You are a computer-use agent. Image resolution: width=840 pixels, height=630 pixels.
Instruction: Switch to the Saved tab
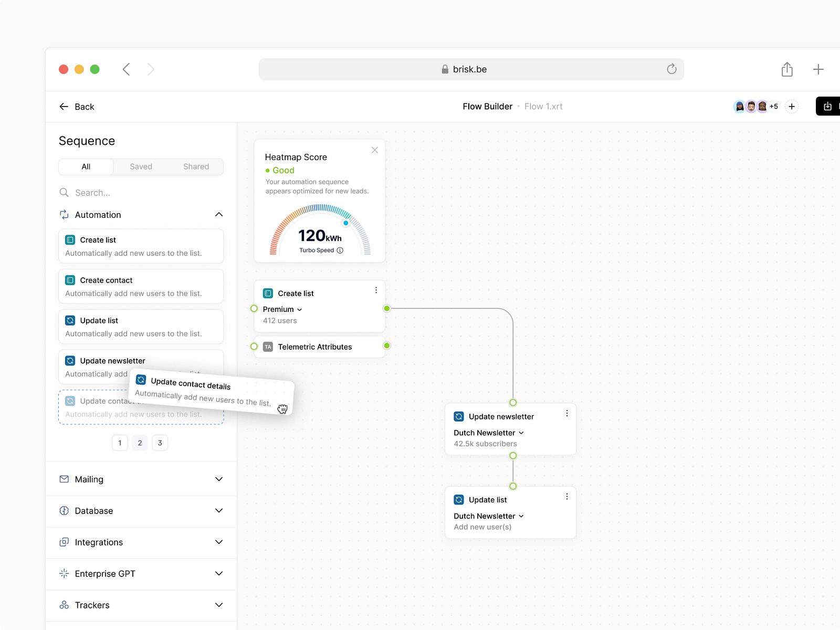(141, 166)
